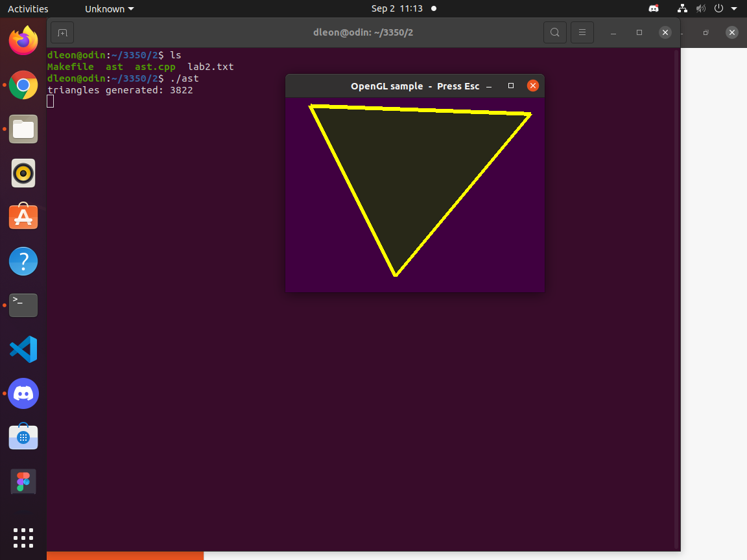Image resolution: width=747 pixels, height=560 pixels.
Task: Switch to Terminal via dock icon
Action: pyautogui.click(x=23, y=305)
